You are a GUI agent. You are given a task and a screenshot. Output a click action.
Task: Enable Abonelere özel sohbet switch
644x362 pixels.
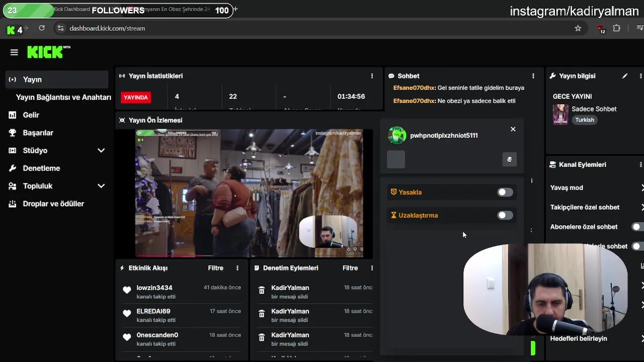[x=637, y=227]
